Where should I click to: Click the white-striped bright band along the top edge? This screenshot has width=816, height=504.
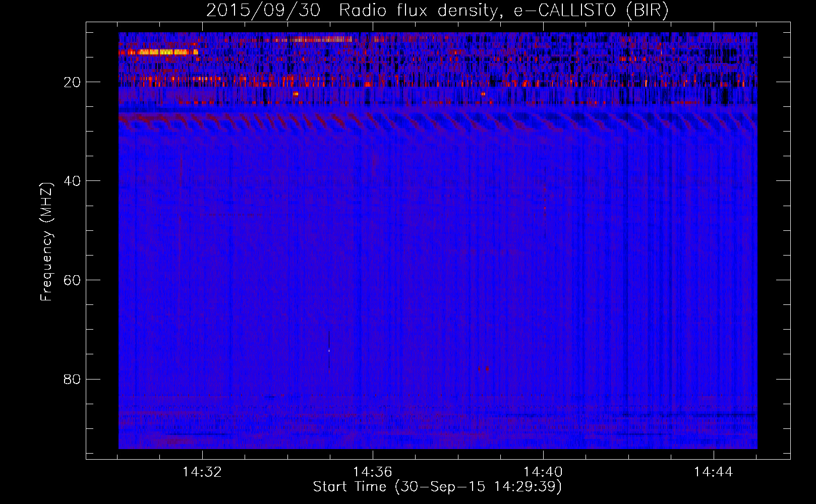(x=320, y=39)
